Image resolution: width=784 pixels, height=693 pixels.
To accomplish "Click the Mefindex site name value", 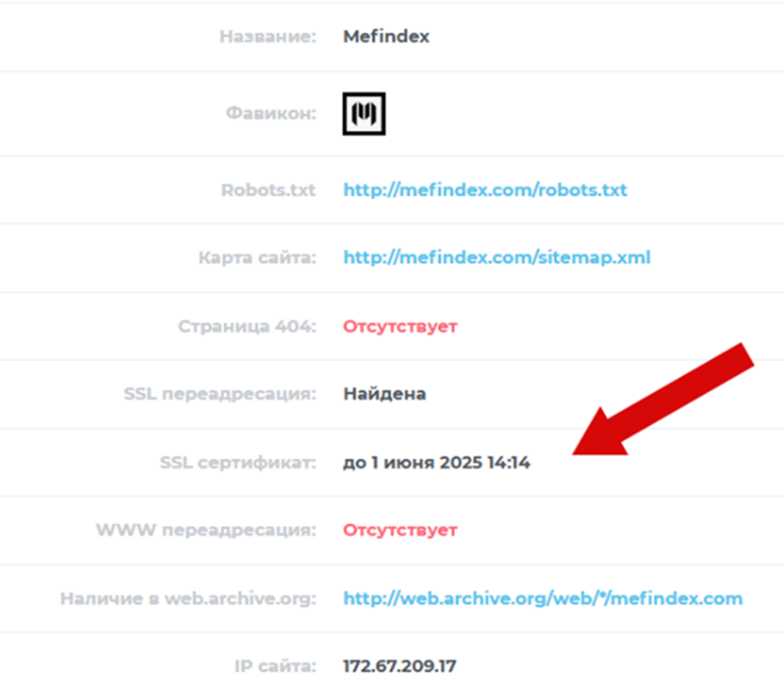I will (386, 37).
